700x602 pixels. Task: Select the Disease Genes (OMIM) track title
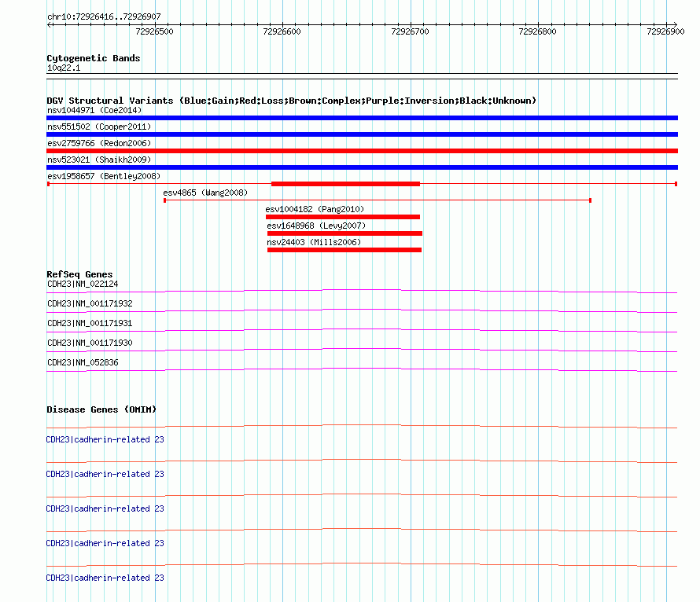click(x=101, y=409)
